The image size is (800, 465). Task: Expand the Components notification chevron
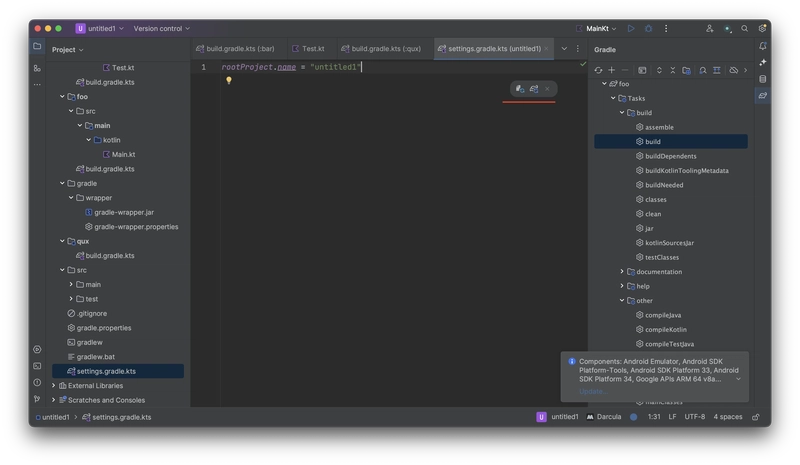(738, 379)
